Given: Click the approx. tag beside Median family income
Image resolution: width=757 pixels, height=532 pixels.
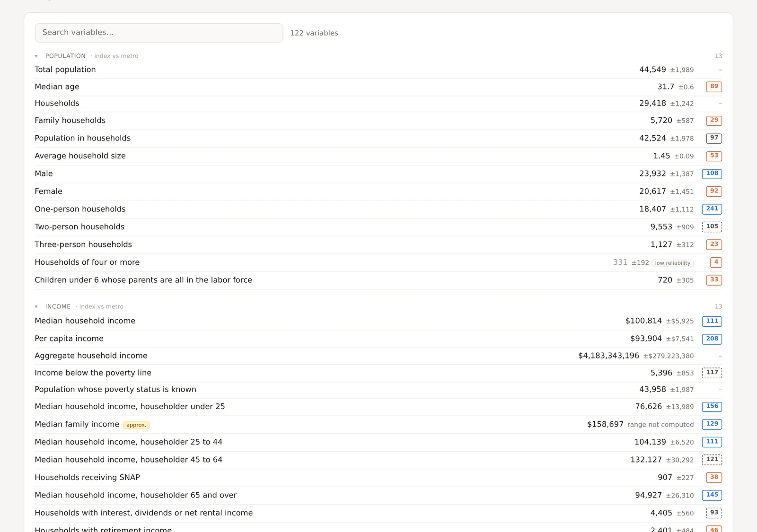Looking at the screenshot, I should pyautogui.click(x=136, y=425).
